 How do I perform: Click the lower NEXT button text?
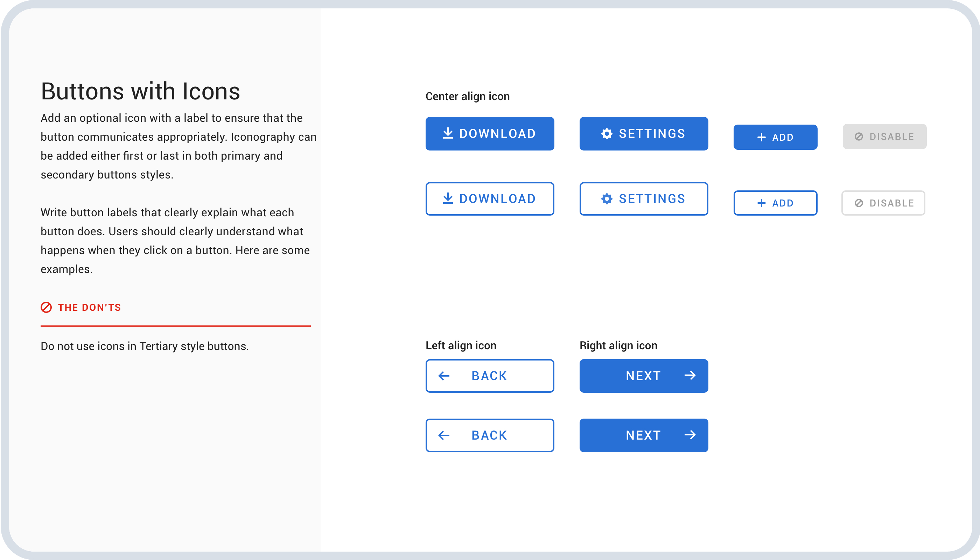pos(643,435)
